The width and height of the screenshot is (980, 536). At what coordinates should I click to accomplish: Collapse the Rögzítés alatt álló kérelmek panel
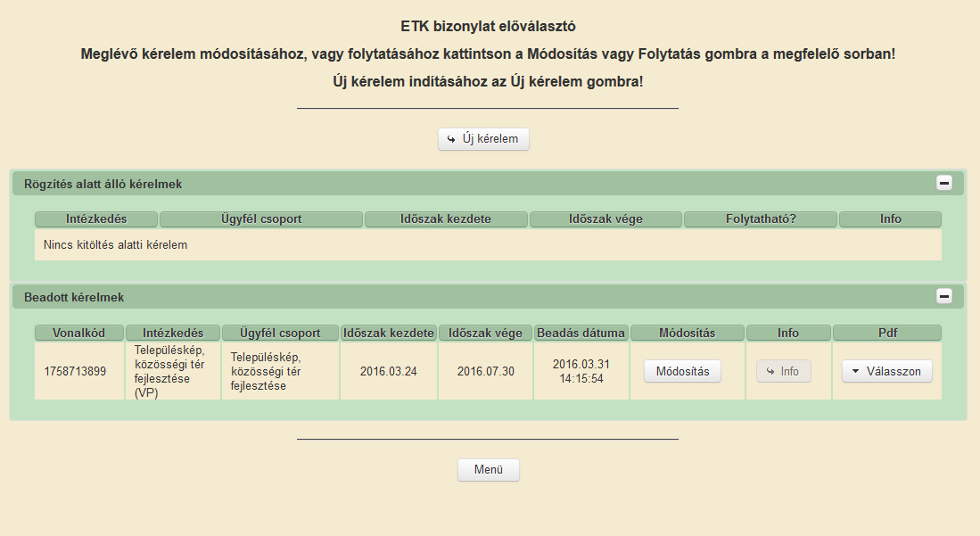(943, 183)
